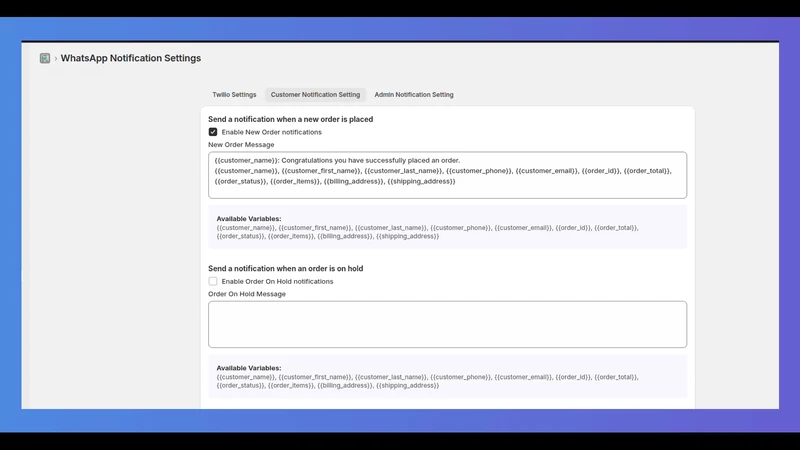
Task: Disable the Enable New Order notifications checkbox
Action: coord(213,132)
